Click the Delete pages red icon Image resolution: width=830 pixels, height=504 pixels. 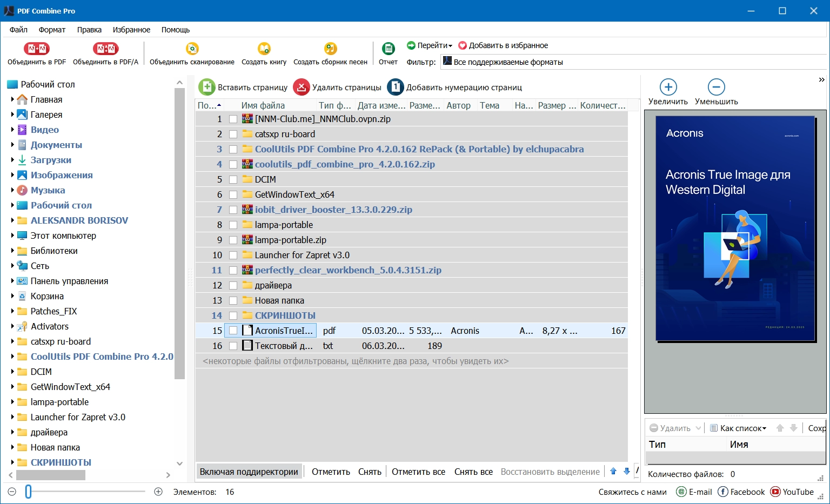click(x=302, y=87)
